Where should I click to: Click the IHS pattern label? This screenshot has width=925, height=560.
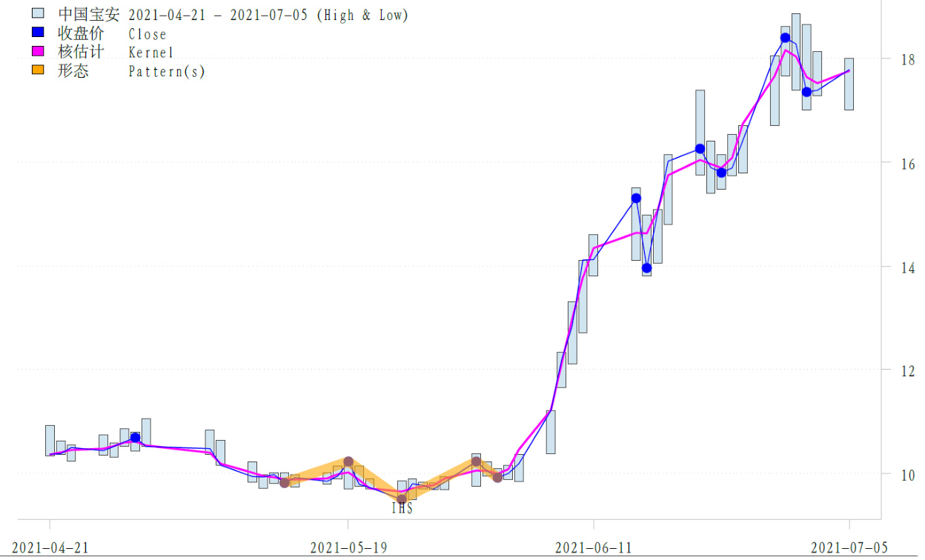(402, 510)
